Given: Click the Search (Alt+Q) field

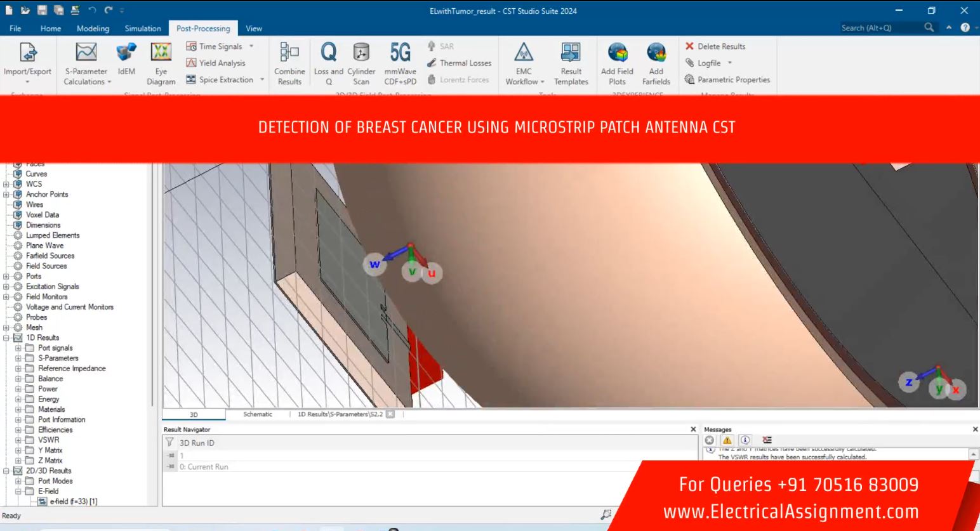Looking at the screenshot, I should [x=879, y=28].
